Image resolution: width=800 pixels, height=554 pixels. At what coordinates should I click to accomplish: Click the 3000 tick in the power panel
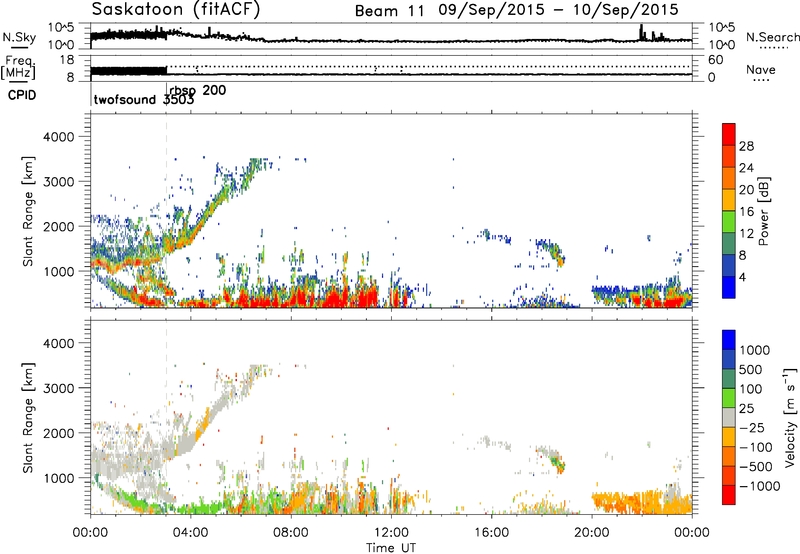click(x=58, y=182)
